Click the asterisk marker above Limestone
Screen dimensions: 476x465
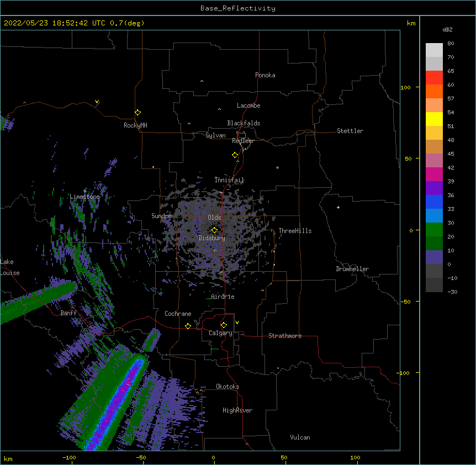pyautogui.click(x=84, y=191)
